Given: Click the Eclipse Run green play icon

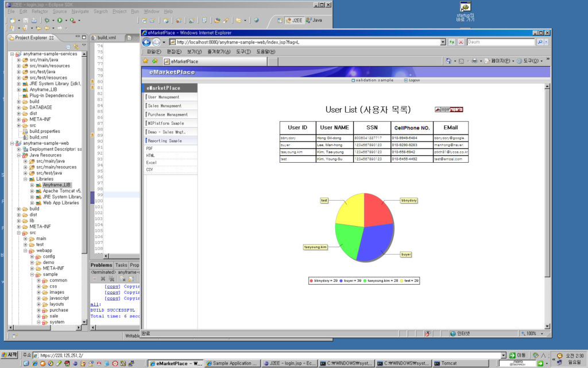Looking at the screenshot, I should 60,20.
